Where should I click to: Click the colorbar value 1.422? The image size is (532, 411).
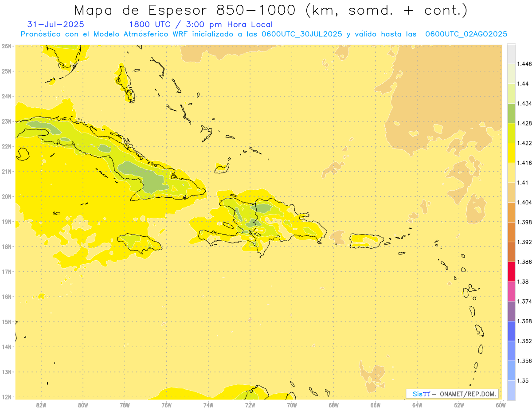pyautogui.click(x=524, y=143)
